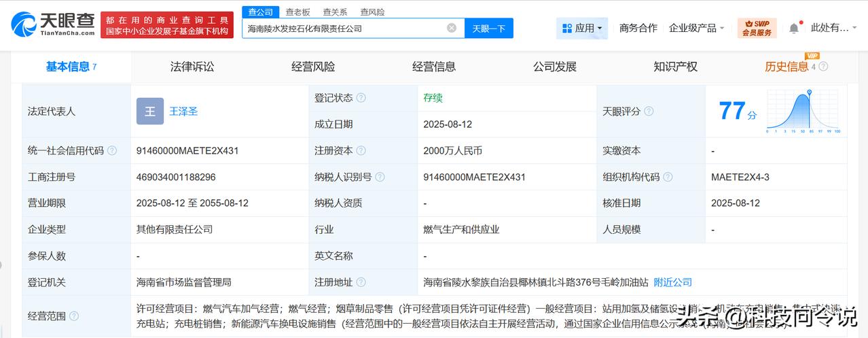The image size is (868, 338).
Task: Open the 经营风险 tab
Action: 313,67
